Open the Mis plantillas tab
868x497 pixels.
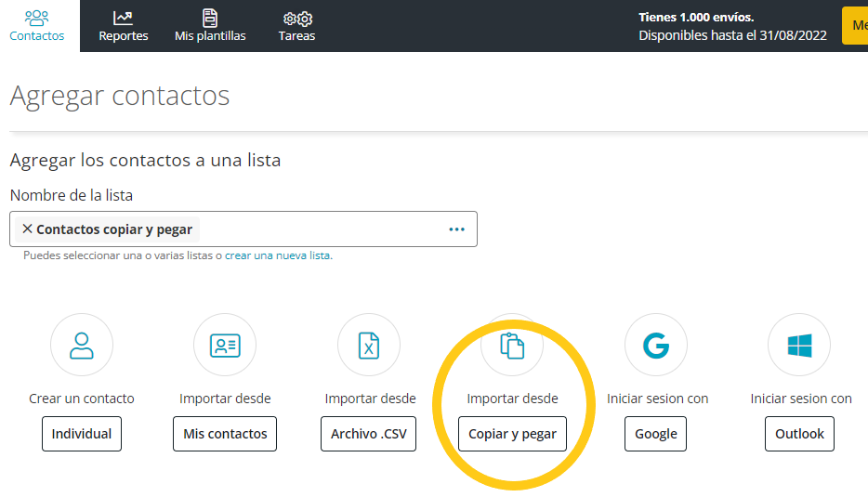pos(210,26)
